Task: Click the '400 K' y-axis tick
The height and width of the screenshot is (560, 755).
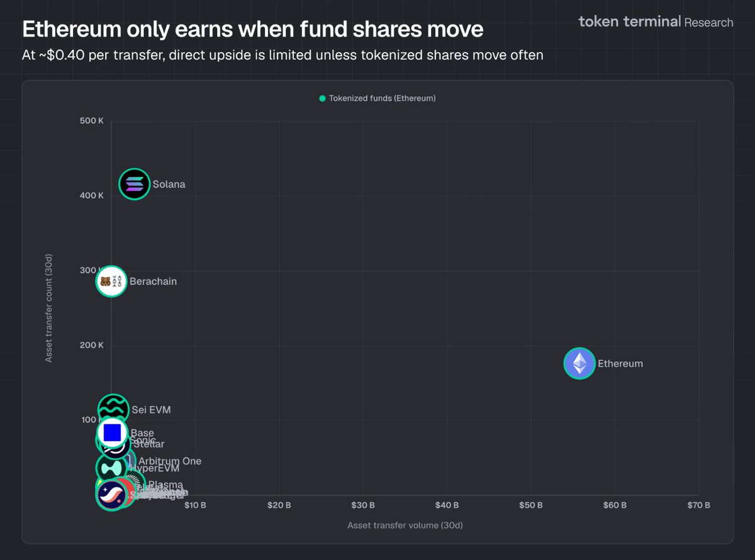Action: (x=91, y=196)
